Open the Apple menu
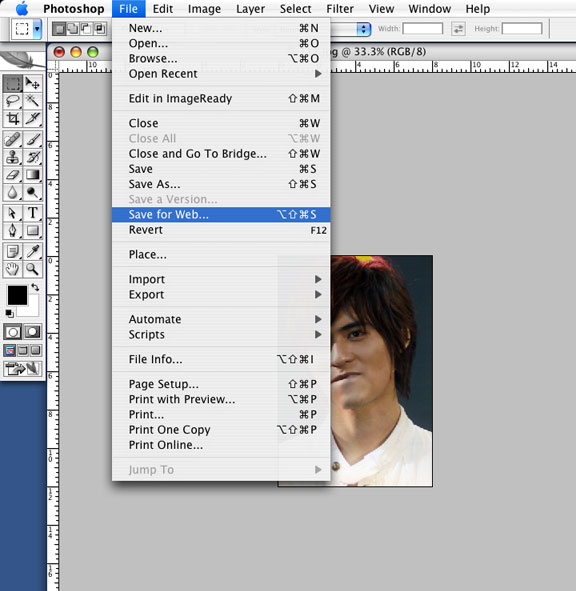 click(x=22, y=9)
